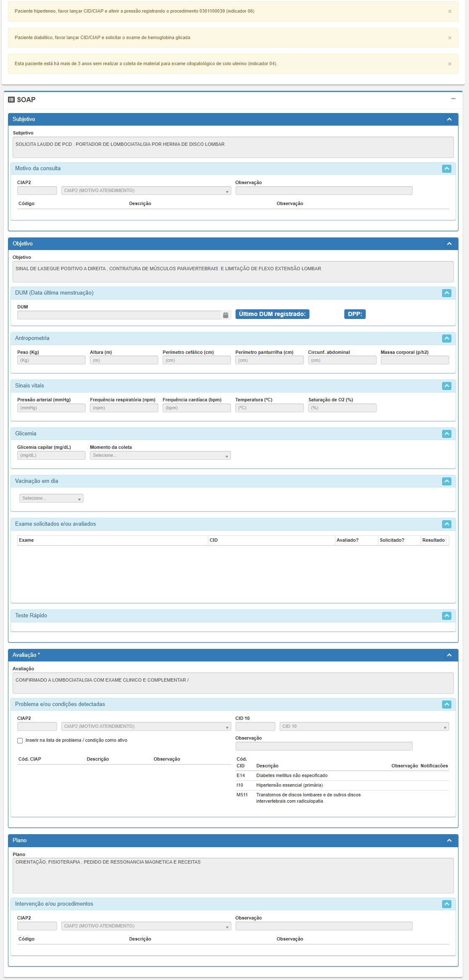This screenshot has height=980, width=469.
Task: Collapse the Antropometria panel
Action: coord(446,338)
